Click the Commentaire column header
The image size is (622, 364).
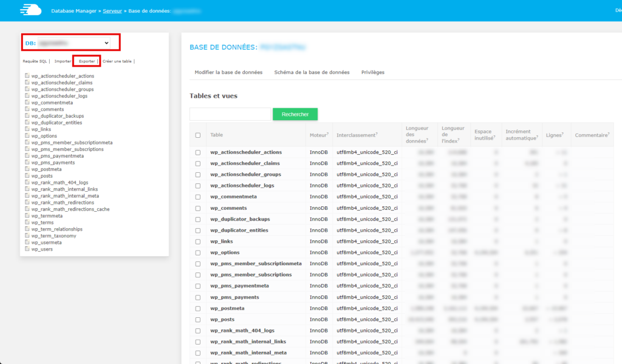tap(592, 135)
